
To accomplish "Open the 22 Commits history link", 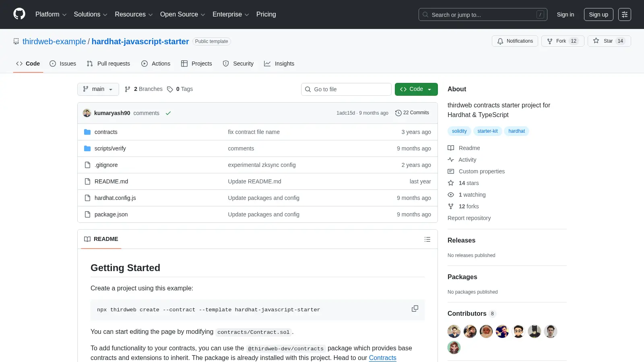I will point(412,113).
